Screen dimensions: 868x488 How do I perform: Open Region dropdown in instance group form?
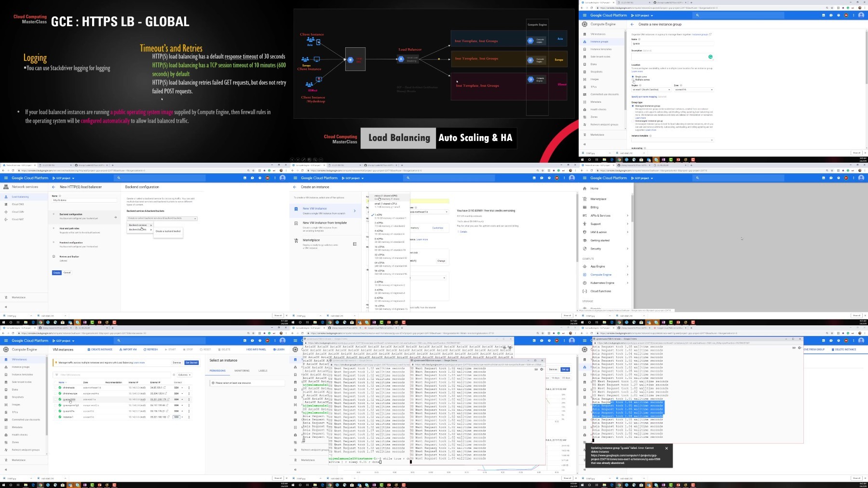coord(651,89)
